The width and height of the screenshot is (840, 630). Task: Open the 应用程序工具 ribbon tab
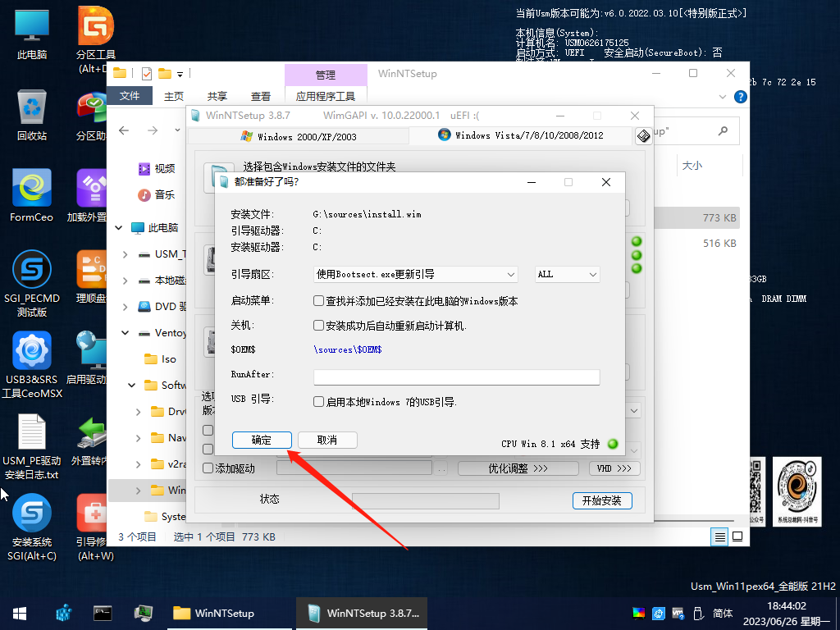pos(326,96)
